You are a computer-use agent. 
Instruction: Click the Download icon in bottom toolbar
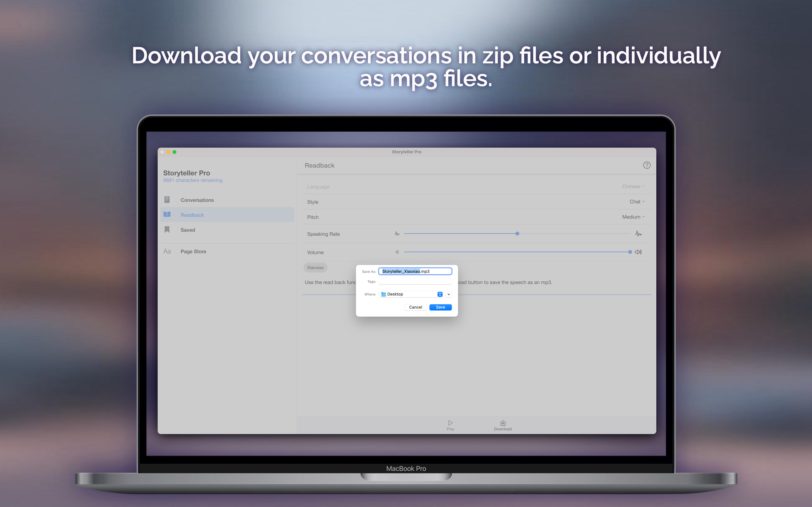(x=503, y=423)
